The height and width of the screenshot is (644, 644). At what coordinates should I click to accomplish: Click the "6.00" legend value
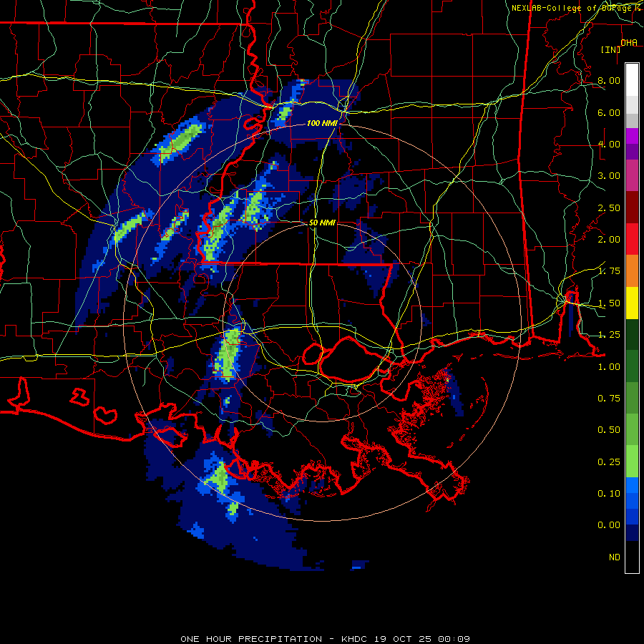point(609,112)
